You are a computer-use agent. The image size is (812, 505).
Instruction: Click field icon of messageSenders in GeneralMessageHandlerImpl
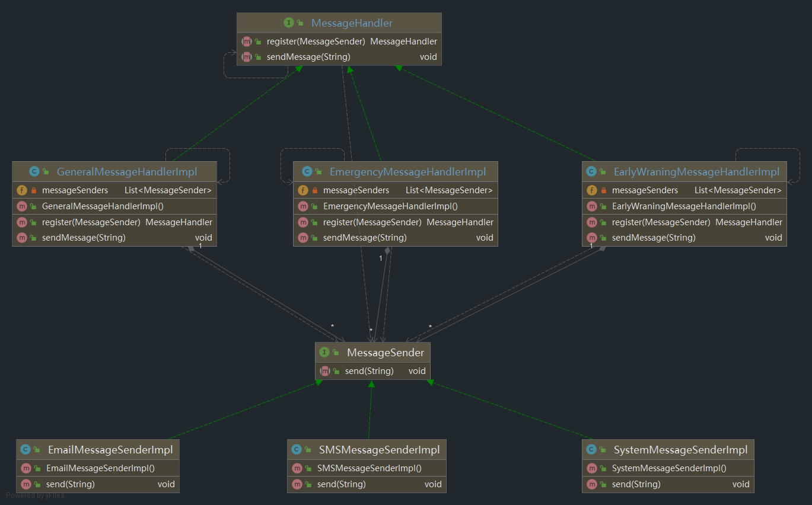[22, 190]
